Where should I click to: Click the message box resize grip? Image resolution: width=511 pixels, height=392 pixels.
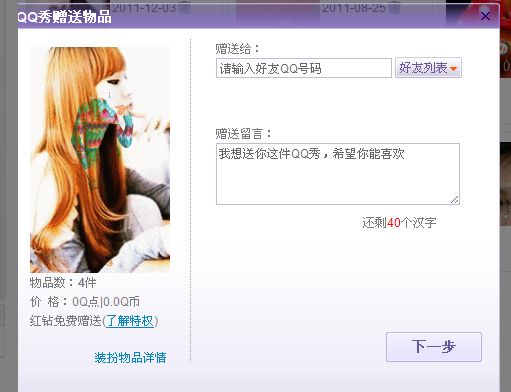[455, 199]
